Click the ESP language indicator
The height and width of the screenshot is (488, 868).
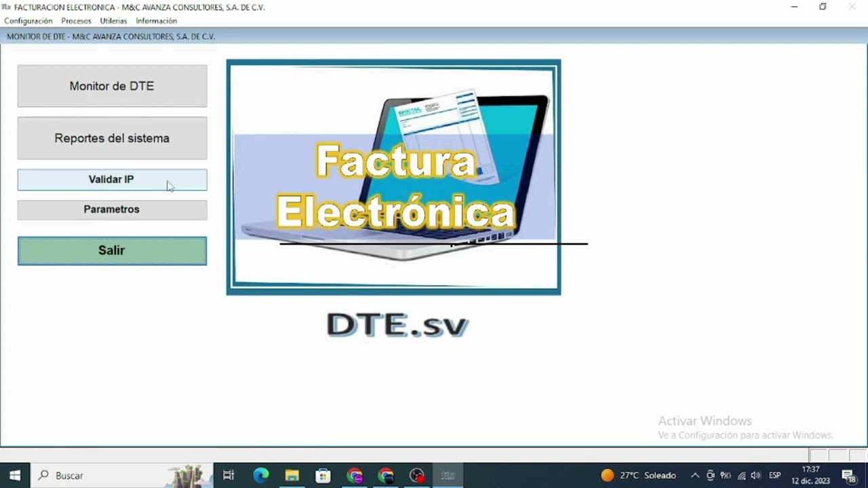pos(775,476)
